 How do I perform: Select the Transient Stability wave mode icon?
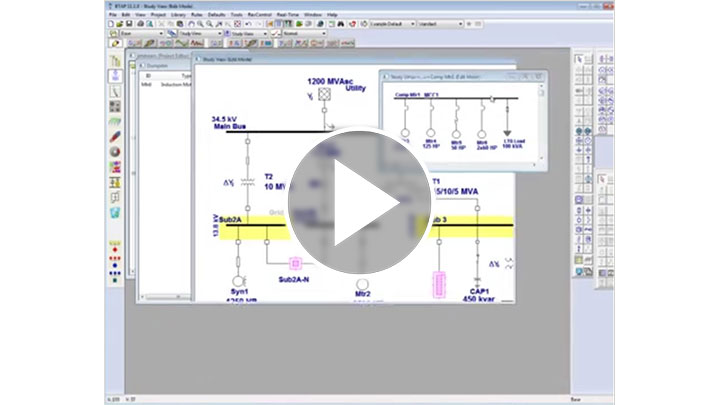(x=181, y=43)
